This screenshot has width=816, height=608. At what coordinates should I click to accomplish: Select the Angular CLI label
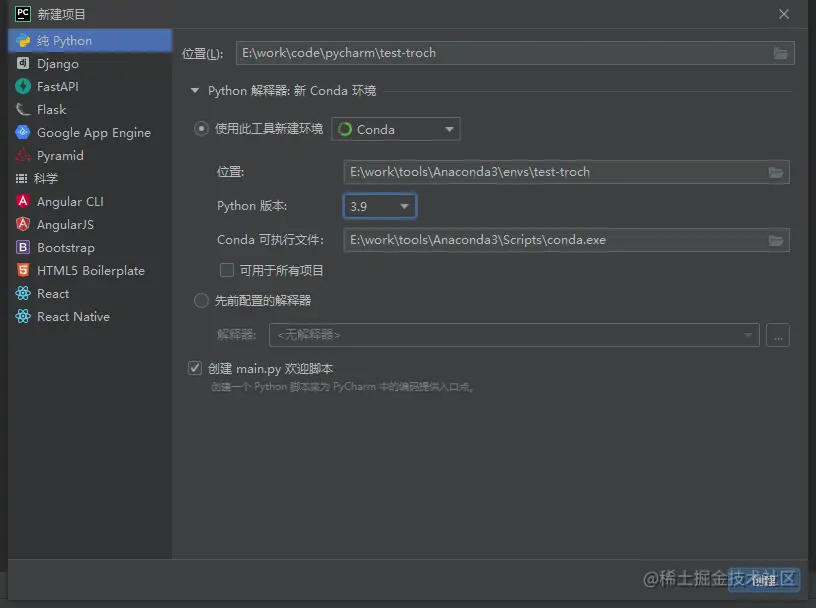[x=70, y=201]
